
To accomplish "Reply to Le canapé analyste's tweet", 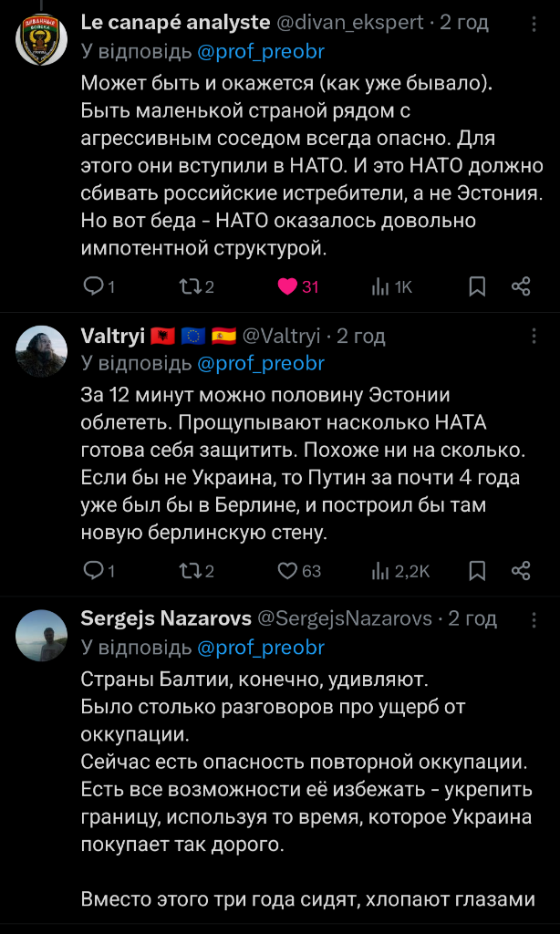I will coord(94,286).
